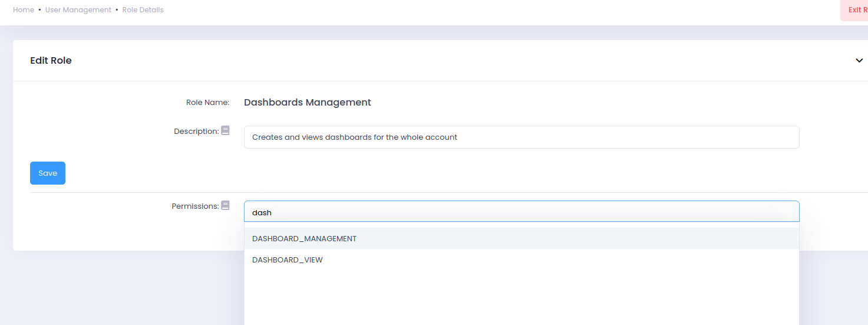Click the "Description:" label text
The width and height of the screenshot is (868, 325).
(x=196, y=132)
